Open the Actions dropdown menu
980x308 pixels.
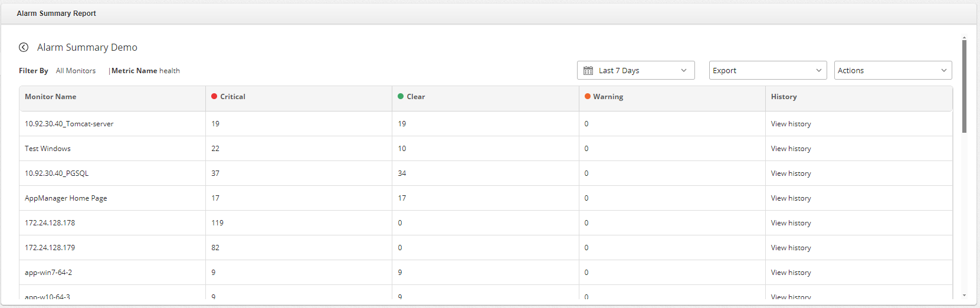point(892,71)
